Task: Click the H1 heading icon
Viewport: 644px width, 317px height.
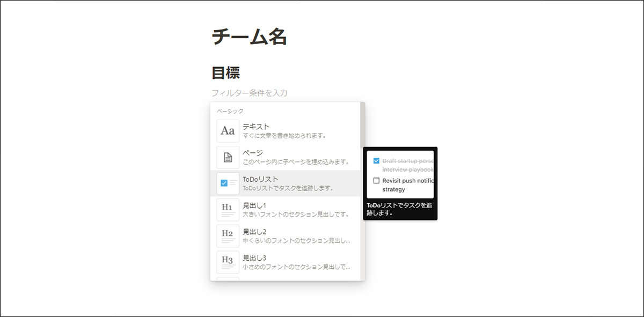Action: coord(228,210)
